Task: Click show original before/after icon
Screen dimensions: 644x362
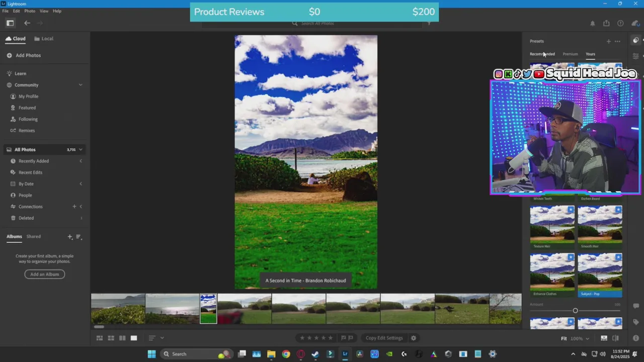Action: coord(616,338)
